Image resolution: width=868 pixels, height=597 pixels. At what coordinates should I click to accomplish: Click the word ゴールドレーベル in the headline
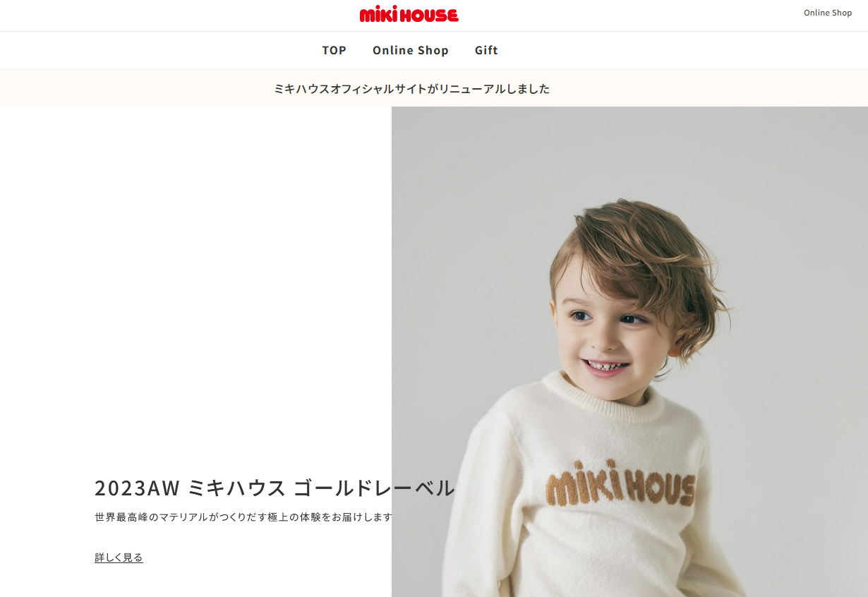tap(374, 488)
